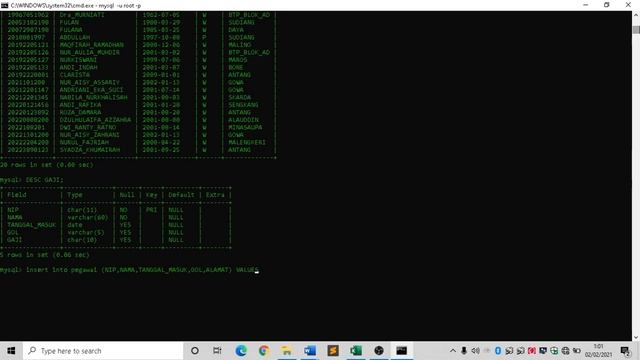Open Google Chrome from the taskbar
The height and width of the screenshot is (360, 640).
click(264, 351)
